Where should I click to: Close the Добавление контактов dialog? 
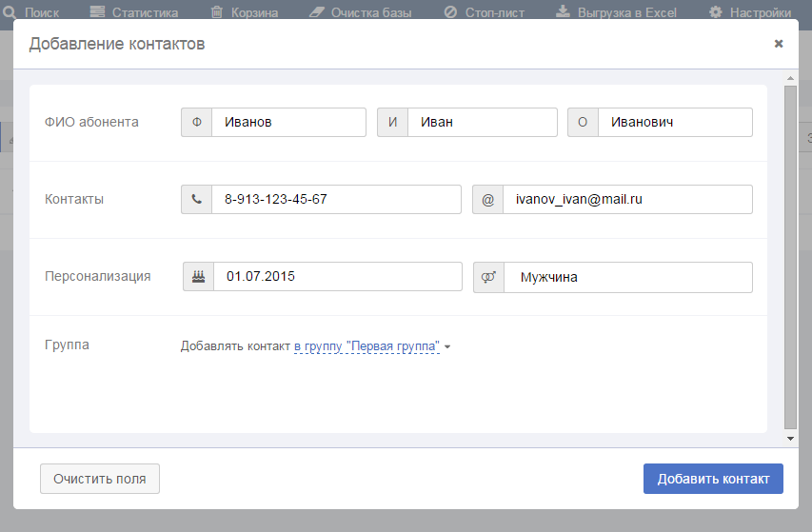click(x=779, y=44)
